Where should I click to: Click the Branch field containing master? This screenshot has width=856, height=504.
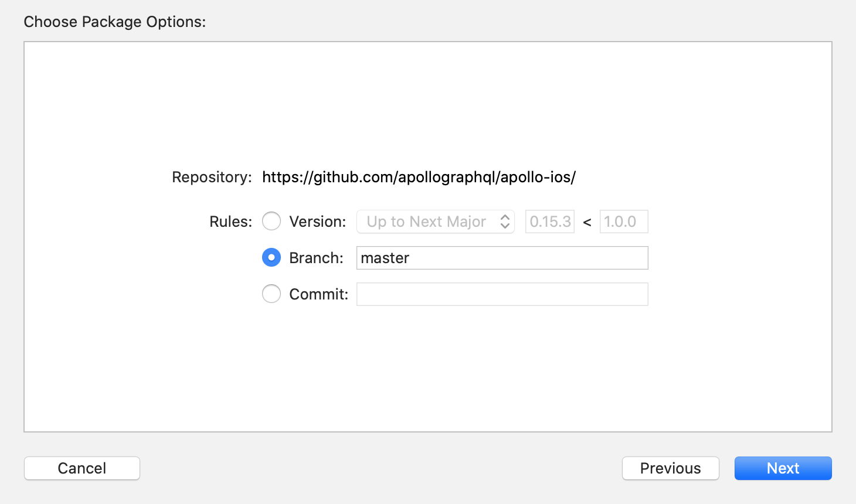pyautogui.click(x=502, y=258)
